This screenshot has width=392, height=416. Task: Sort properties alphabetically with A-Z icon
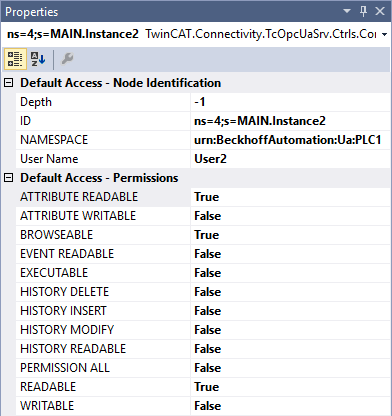(x=38, y=59)
